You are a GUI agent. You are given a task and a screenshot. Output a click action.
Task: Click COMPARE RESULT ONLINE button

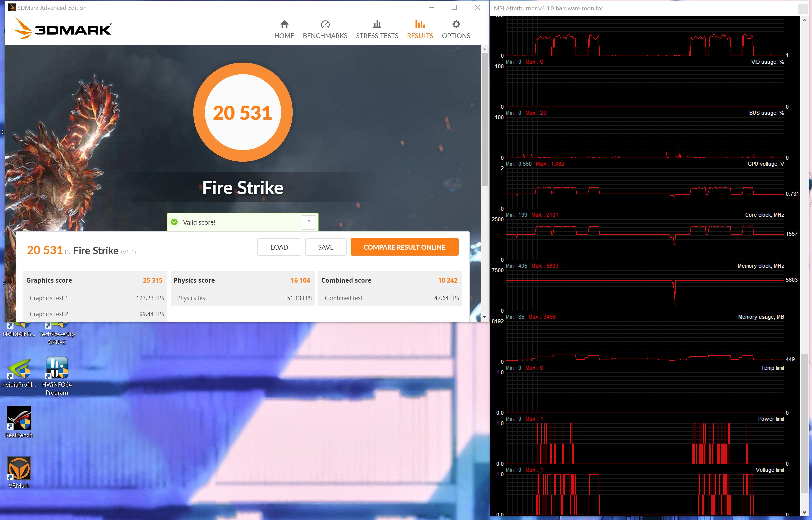404,247
